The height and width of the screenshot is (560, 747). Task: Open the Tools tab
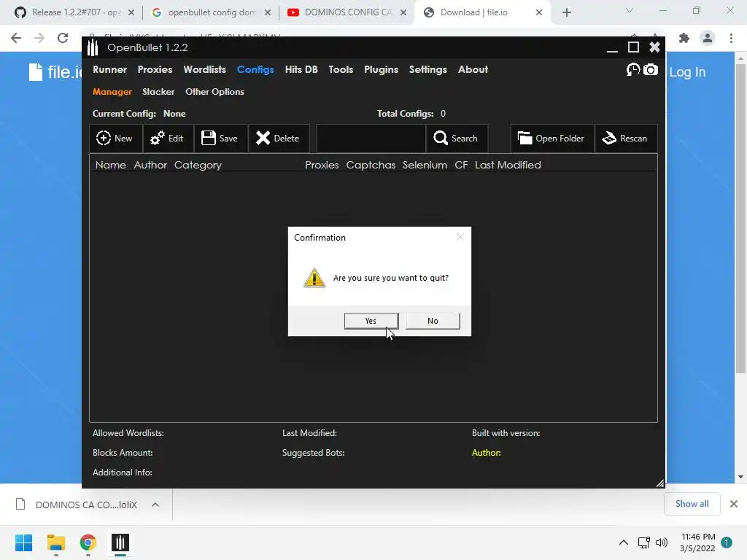point(341,69)
